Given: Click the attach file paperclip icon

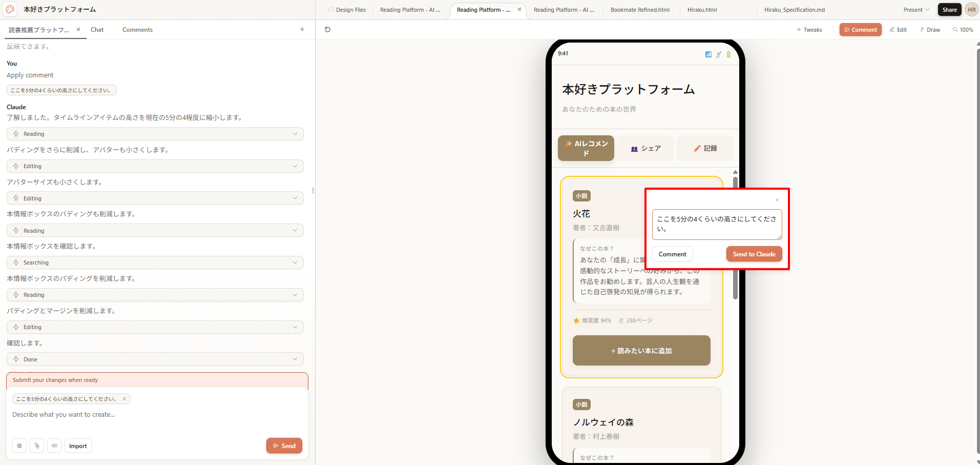Looking at the screenshot, I should (x=37, y=446).
